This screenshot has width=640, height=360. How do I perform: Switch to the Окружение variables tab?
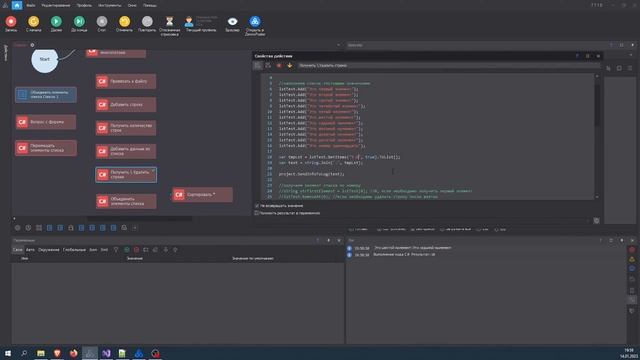click(49, 249)
